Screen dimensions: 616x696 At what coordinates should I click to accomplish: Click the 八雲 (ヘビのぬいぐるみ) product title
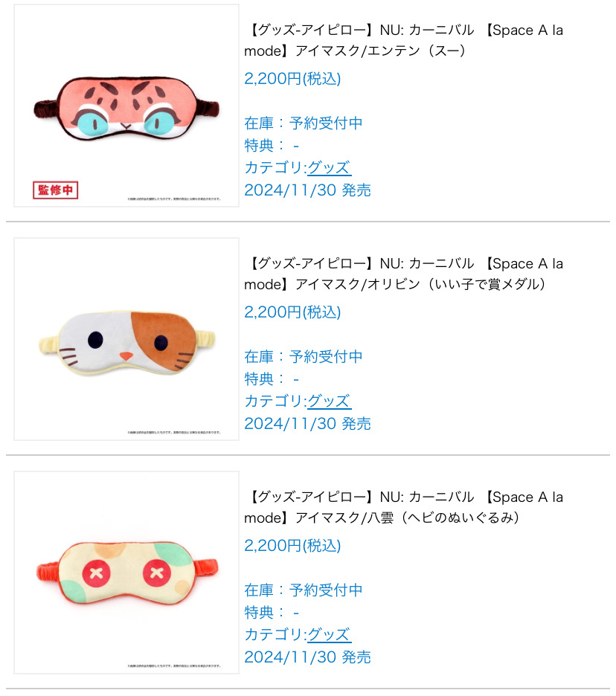click(403, 507)
